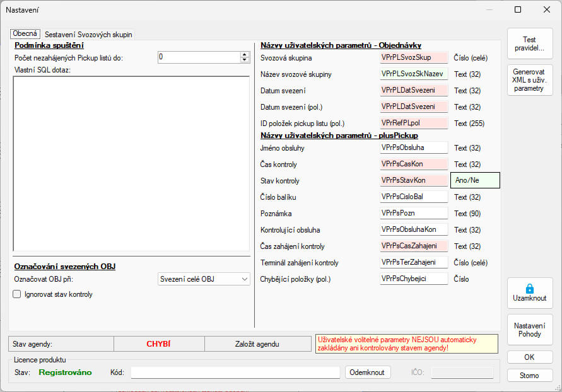The height and width of the screenshot is (392, 562).
Task: Cancel the dialog with Storno button
Action: click(530, 375)
